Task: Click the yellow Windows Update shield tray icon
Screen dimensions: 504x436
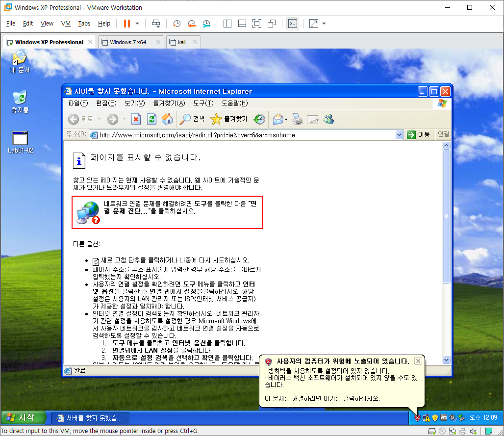Action: click(435, 418)
